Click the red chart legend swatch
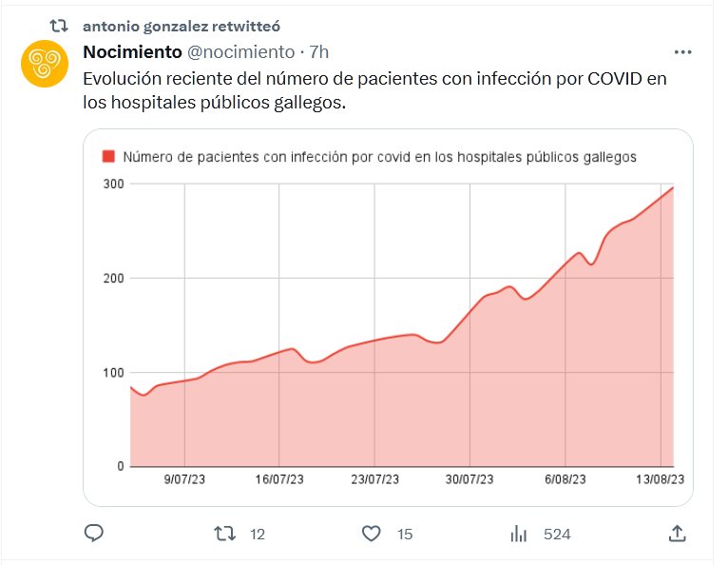This screenshot has height=565, width=728. [x=108, y=156]
